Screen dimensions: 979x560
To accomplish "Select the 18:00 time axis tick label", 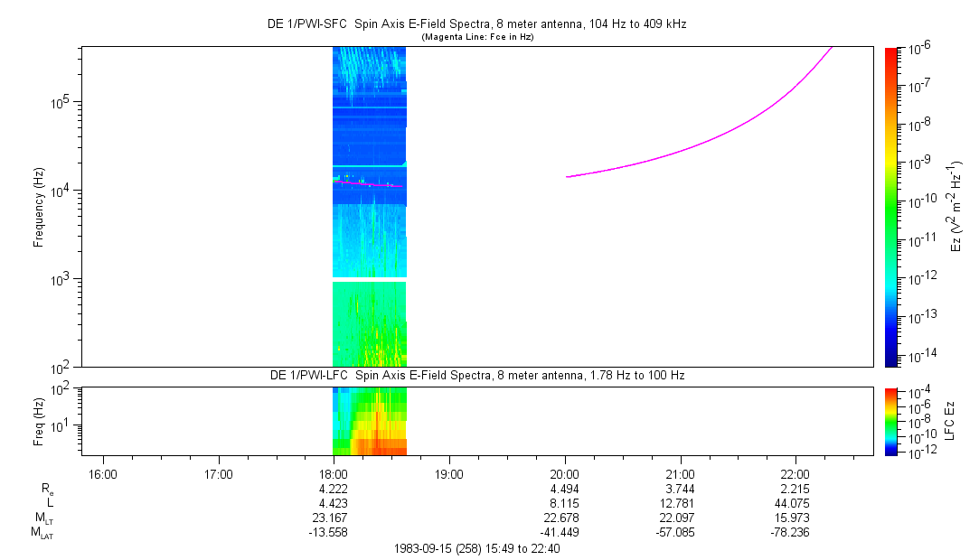I will click(334, 473).
